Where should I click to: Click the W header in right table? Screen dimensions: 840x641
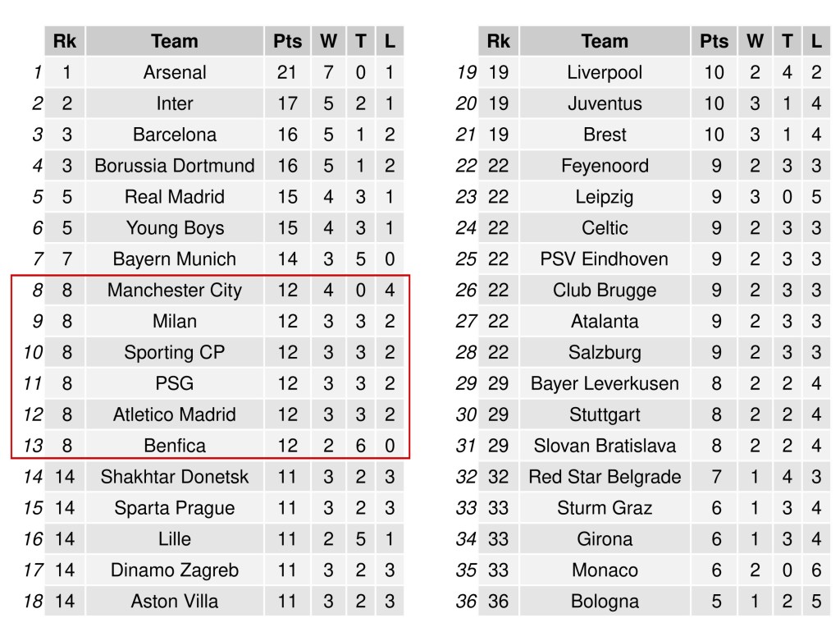click(755, 41)
